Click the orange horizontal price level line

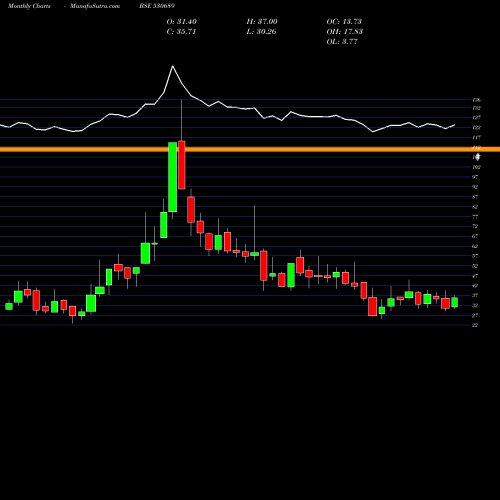pyautogui.click(x=250, y=149)
